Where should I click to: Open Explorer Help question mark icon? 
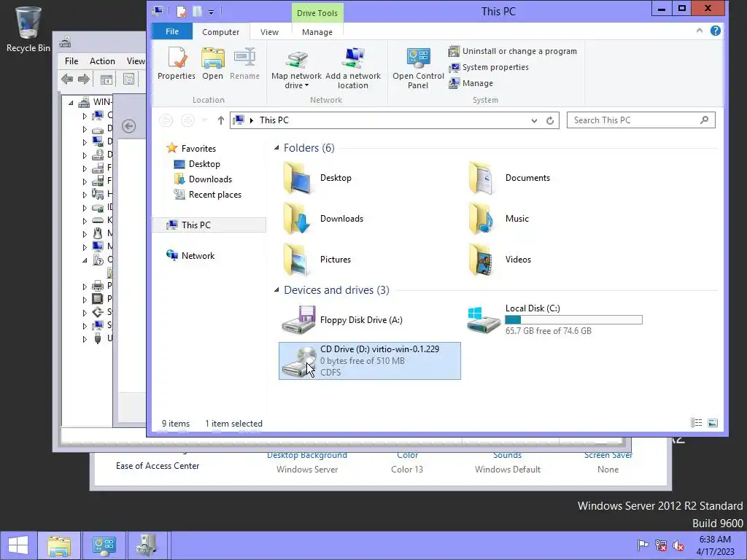click(715, 31)
